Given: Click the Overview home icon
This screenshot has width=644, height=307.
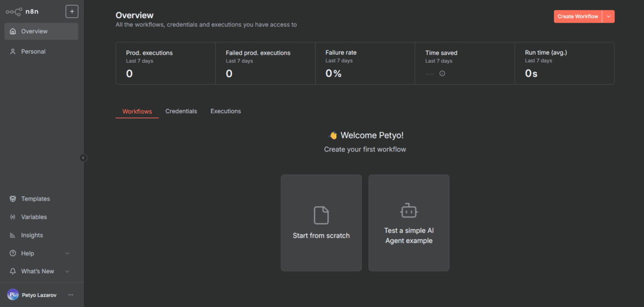Looking at the screenshot, I should pyautogui.click(x=13, y=31).
